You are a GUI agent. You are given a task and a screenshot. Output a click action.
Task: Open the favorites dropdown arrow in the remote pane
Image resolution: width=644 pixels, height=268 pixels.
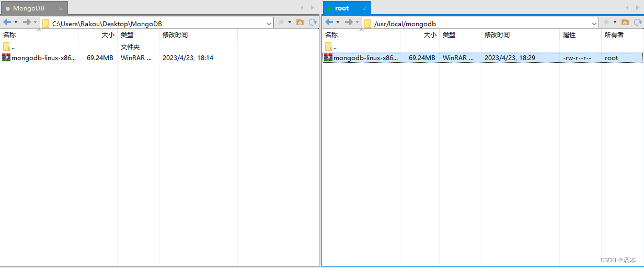pyautogui.click(x=615, y=22)
